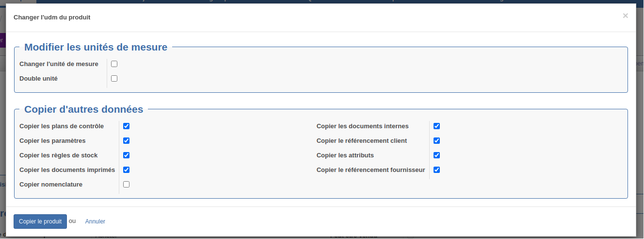This screenshot has width=644, height=239.
Task: Click the "Copier le produit" button
Action: [40, 222]
